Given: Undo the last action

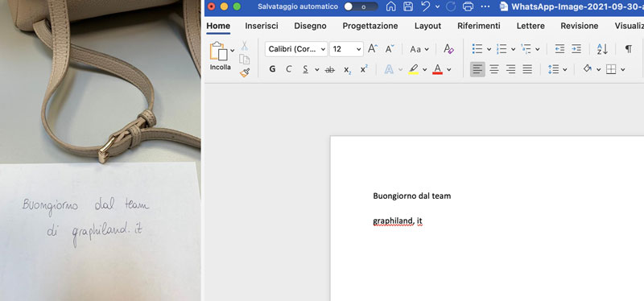Looking at the screenshot, I should 425,6.
